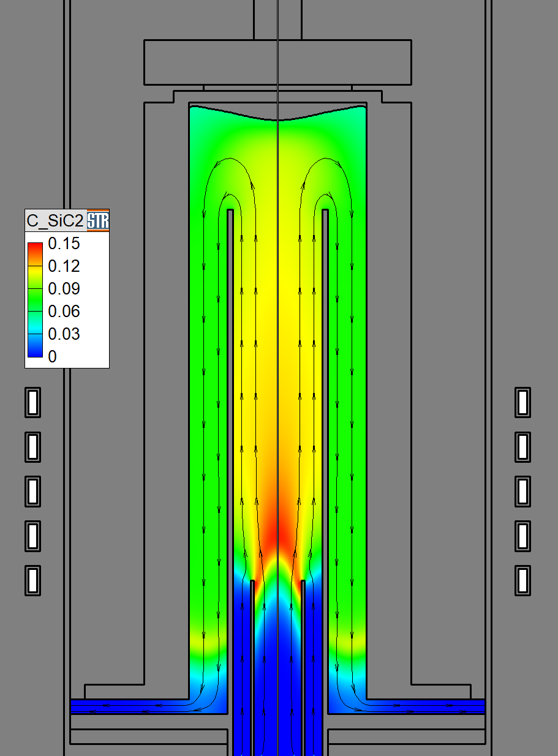Click the 0.09 legend value
Viewport: 558px width, 756px height.
pos(64,289)
